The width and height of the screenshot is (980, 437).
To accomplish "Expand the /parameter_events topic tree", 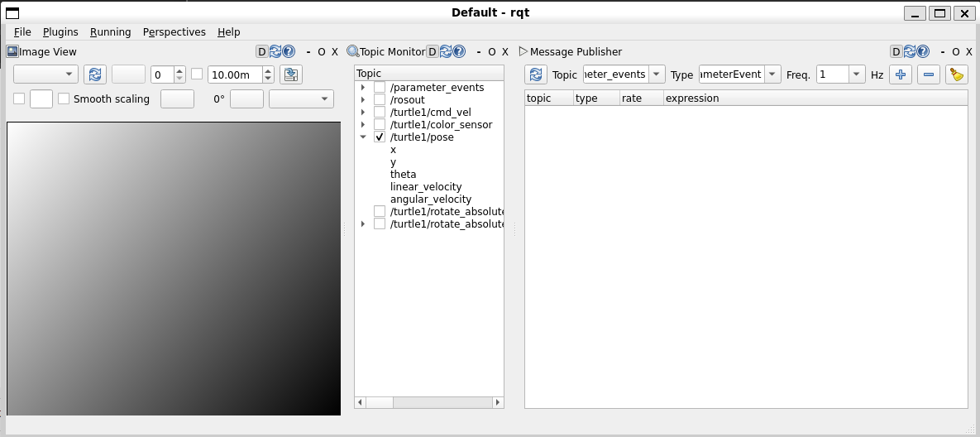I will [363, 88].
